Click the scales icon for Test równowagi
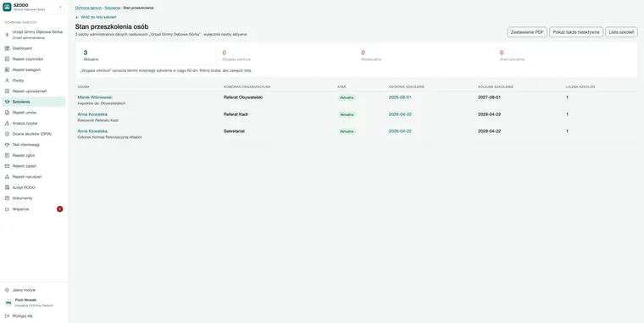 (x=7, y=145)
